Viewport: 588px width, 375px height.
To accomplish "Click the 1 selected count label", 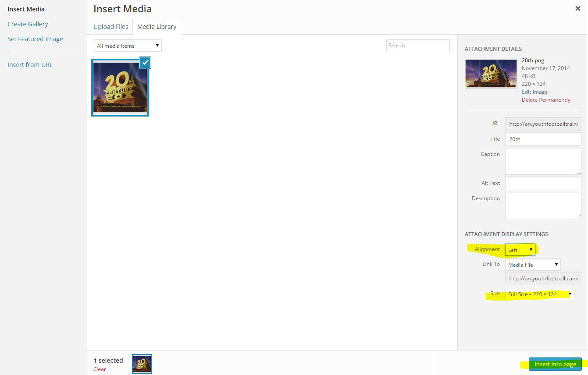I will point(108,361).
